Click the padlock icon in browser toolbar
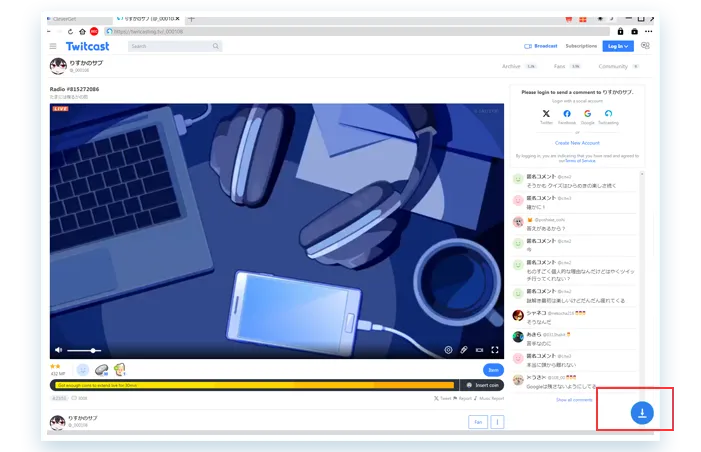This screenshot has height=452, width=701. click(x=620, y=31)
